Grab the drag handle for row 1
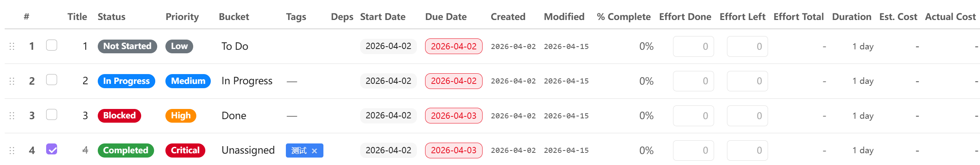 point(12,46)
